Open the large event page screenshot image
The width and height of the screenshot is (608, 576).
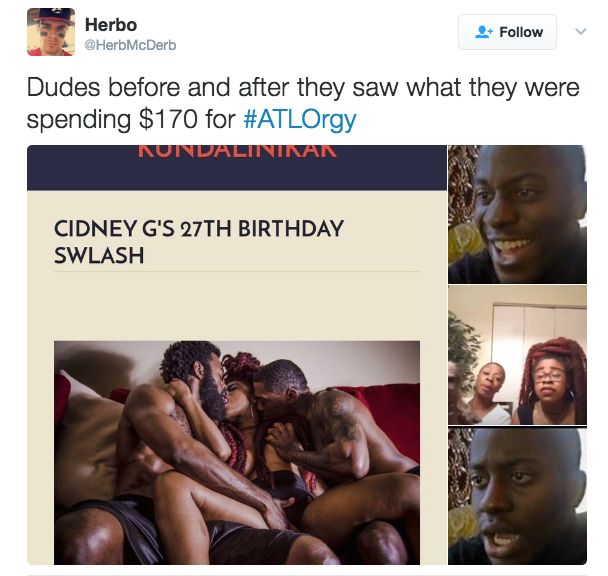click(237, 355)
